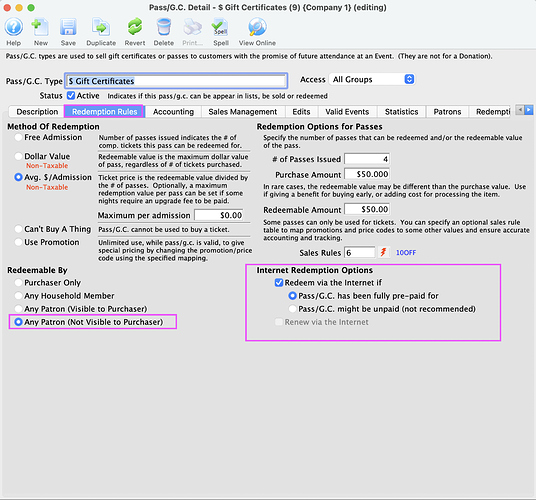Choose Purchaser Only redeemable option

(x=18, y=283)
